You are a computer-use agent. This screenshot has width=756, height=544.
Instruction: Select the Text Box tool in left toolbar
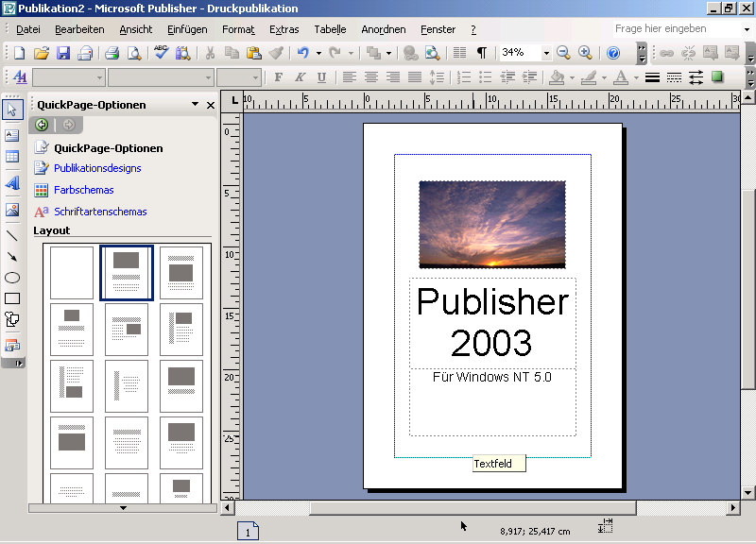pyautogui.click(x=12, y=135)
